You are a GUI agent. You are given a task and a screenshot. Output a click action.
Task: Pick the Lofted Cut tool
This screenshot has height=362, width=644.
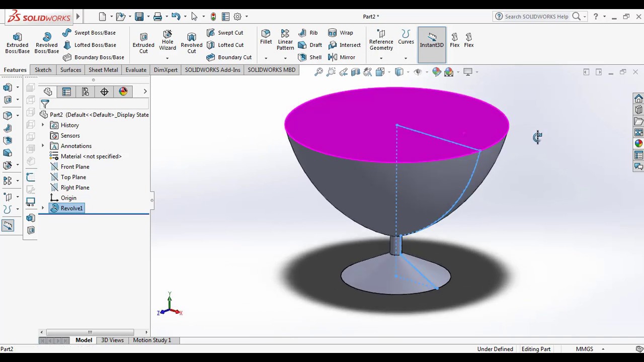pyautogui.click(x=225, y=45)
